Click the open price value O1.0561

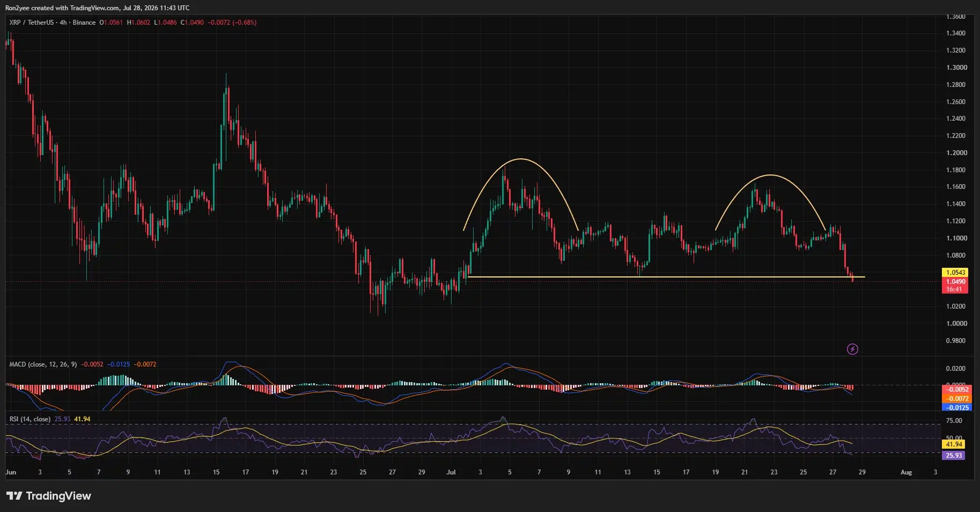(x=111, y=23)
